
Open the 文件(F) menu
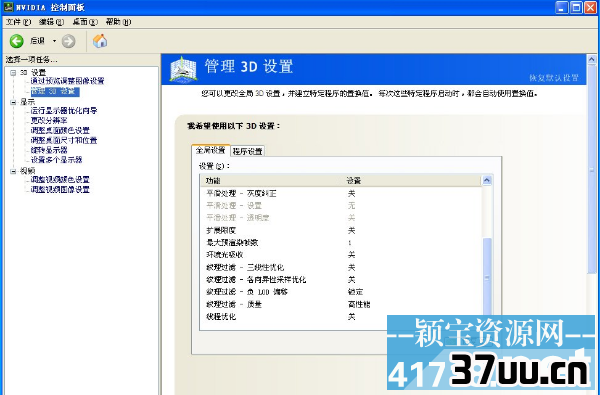click(x=18, y=22)
